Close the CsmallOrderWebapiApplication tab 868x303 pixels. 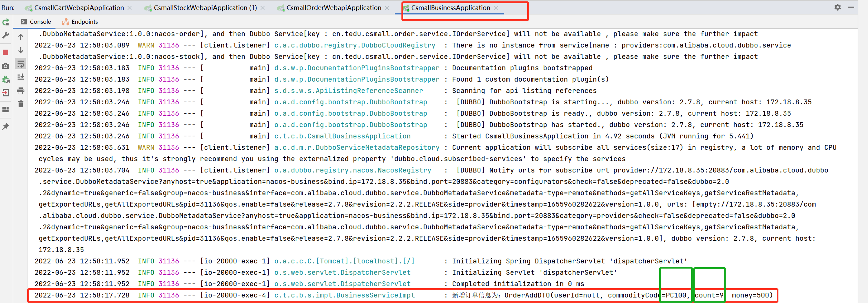point(387,8)
